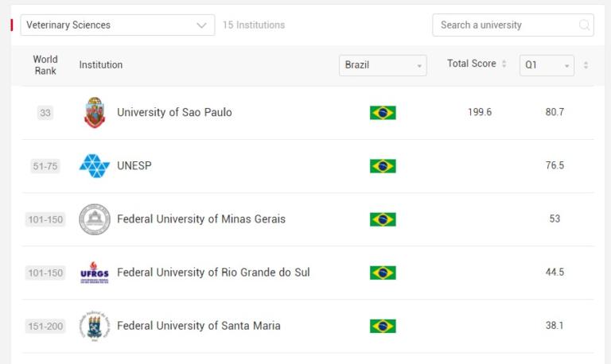
Task: Click the Federal University of Minas Gerais seal
Action: (95, 219)
